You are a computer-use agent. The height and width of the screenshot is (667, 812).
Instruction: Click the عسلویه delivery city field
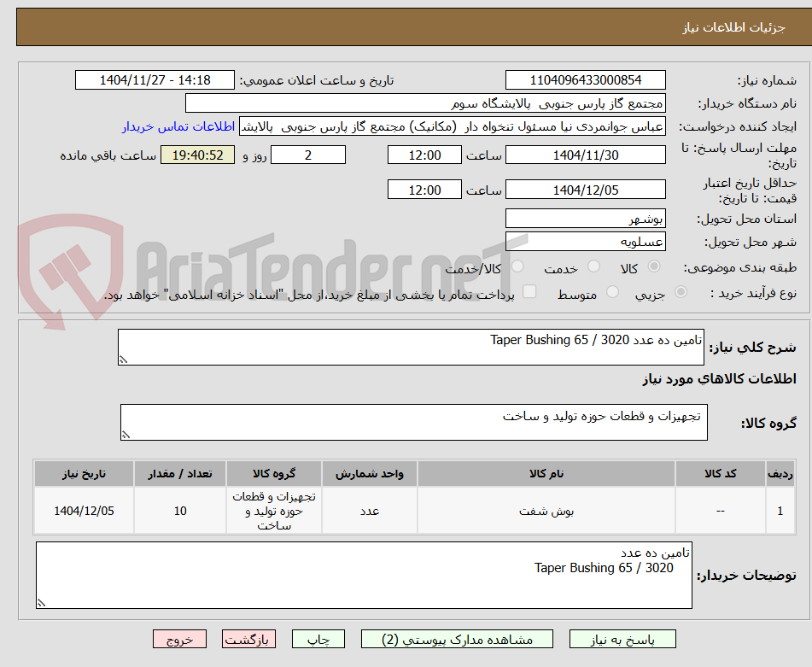pyautogui.click(x=585, y=242)
